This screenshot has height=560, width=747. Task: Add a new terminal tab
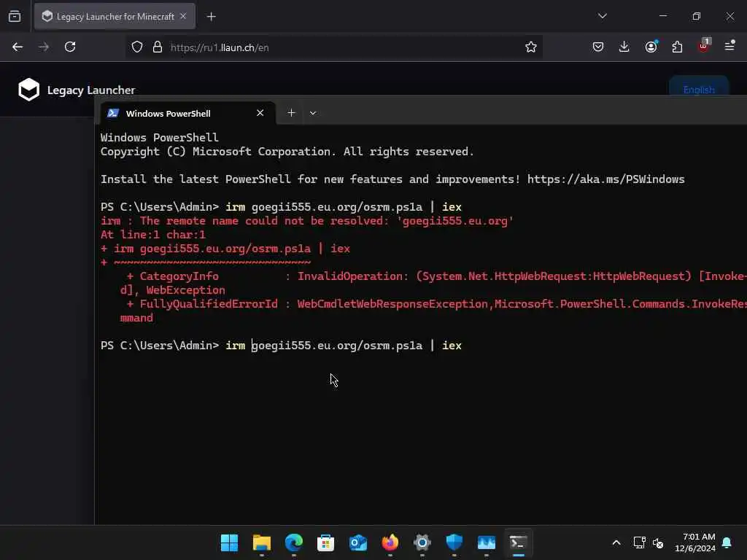pos(291,113)
